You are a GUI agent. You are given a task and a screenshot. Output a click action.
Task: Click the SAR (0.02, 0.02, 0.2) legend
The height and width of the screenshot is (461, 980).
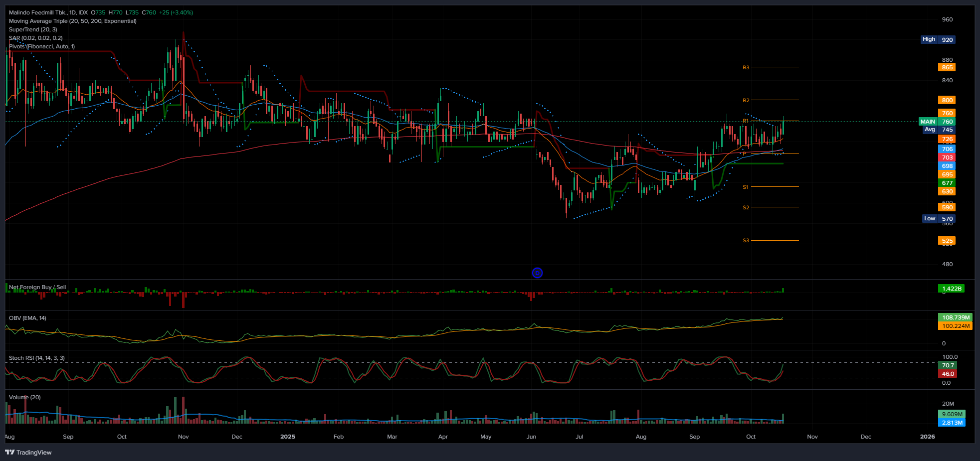pyautogui.click(x=35, y=38)
